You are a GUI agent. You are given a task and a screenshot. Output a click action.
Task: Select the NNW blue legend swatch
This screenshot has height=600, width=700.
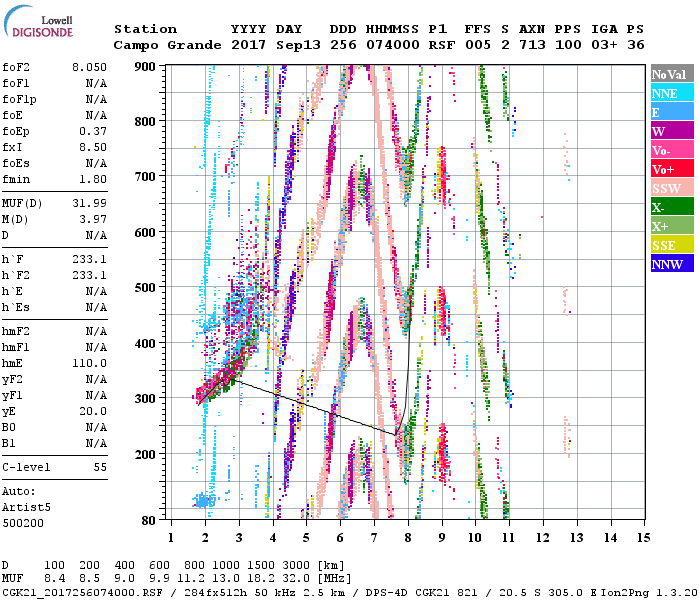(672, 263)
